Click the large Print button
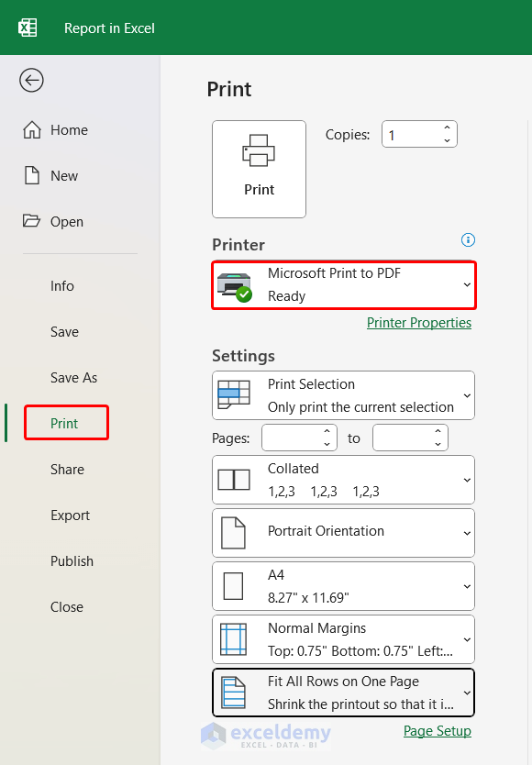 pos(260,170)
